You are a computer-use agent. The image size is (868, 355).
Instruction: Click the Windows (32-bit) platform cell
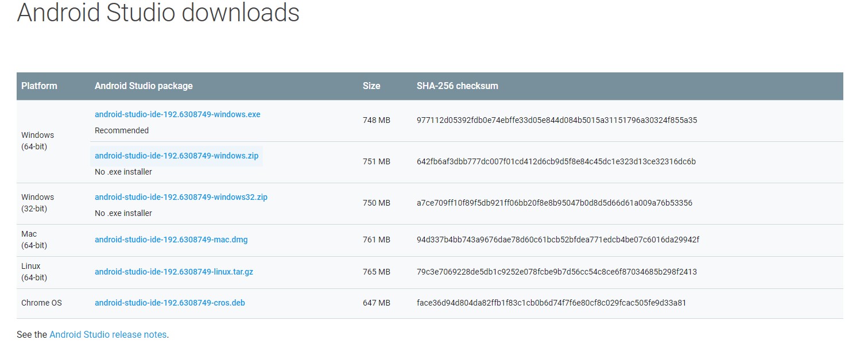click(x=38, y=203)
